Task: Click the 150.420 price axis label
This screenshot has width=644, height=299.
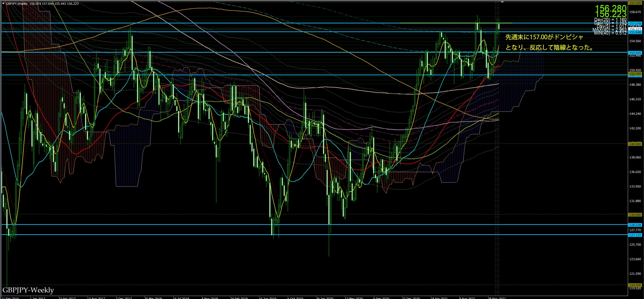Action: click(635, 70)
